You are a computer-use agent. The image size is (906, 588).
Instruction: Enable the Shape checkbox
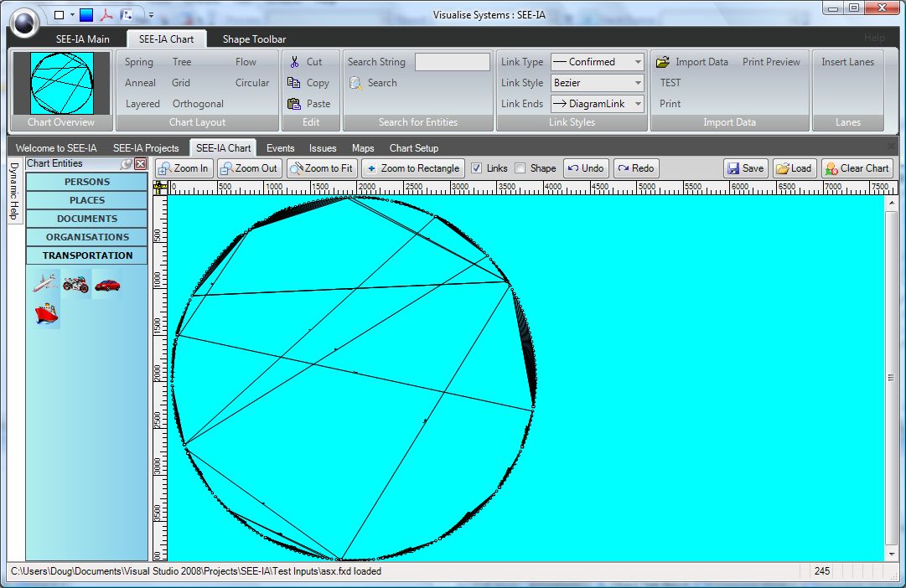[x=520, y=168]
